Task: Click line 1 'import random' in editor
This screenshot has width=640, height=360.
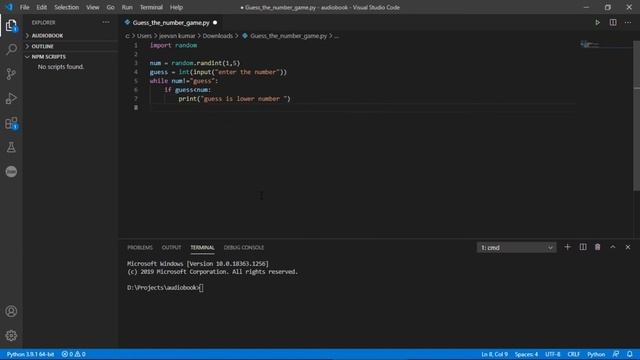Action: tap(173, 45)
